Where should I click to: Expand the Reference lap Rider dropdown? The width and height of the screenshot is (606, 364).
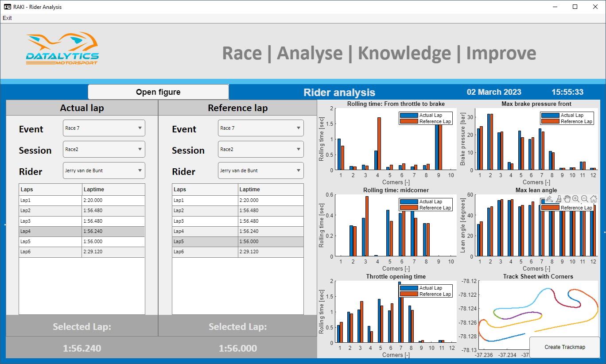(260, 171)
